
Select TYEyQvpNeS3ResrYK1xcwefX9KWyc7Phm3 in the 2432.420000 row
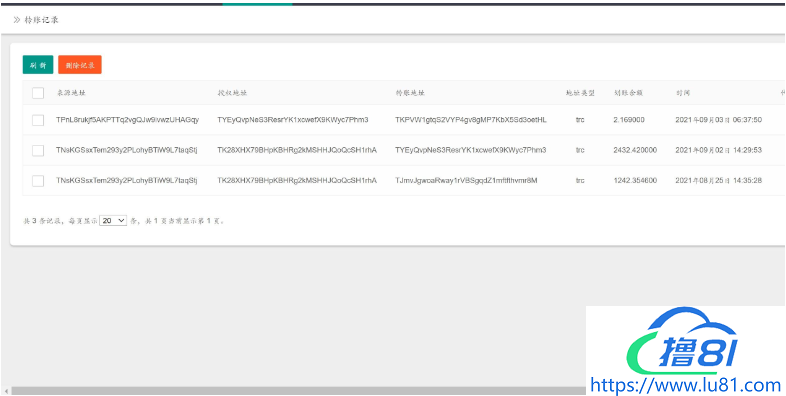[x=470, y=150]
